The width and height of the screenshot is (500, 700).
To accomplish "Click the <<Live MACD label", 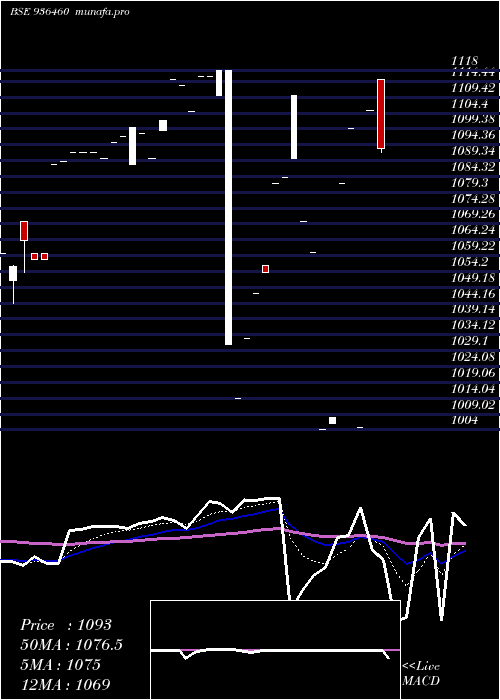I will [421, 674].
